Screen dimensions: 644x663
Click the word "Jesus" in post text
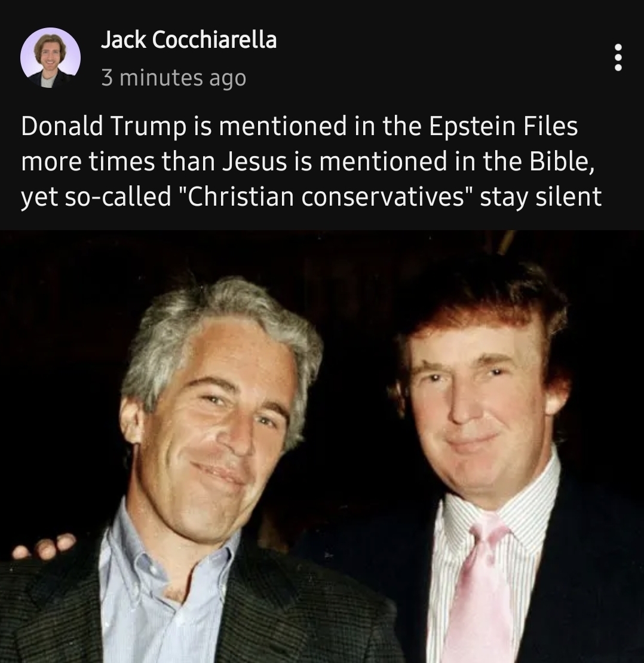coord(255,161)
